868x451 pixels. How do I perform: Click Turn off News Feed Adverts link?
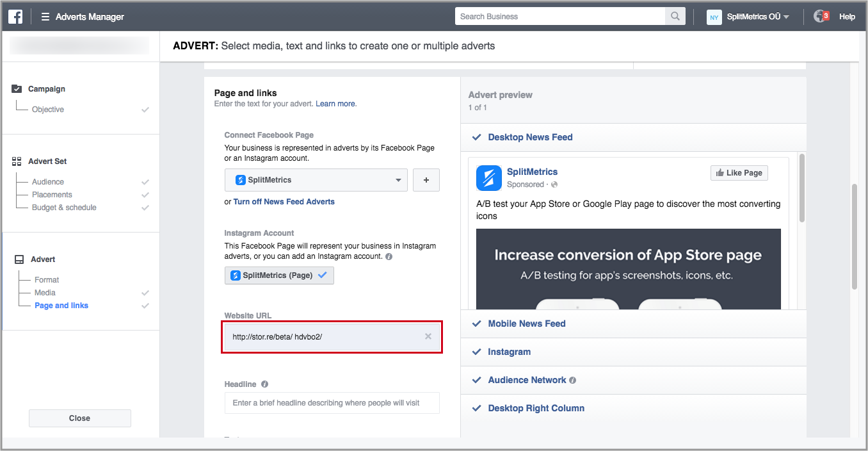click(284, 202)
